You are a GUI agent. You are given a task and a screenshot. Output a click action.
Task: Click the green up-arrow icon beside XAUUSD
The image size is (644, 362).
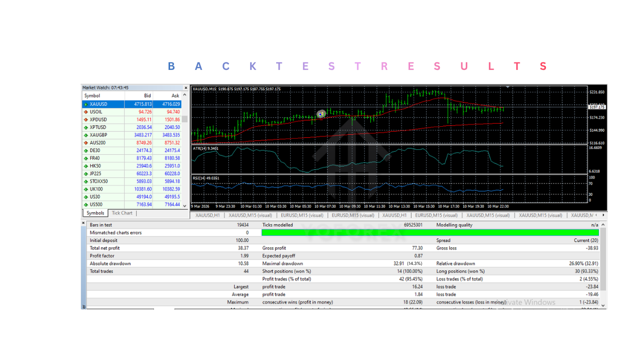pos(86,104)
